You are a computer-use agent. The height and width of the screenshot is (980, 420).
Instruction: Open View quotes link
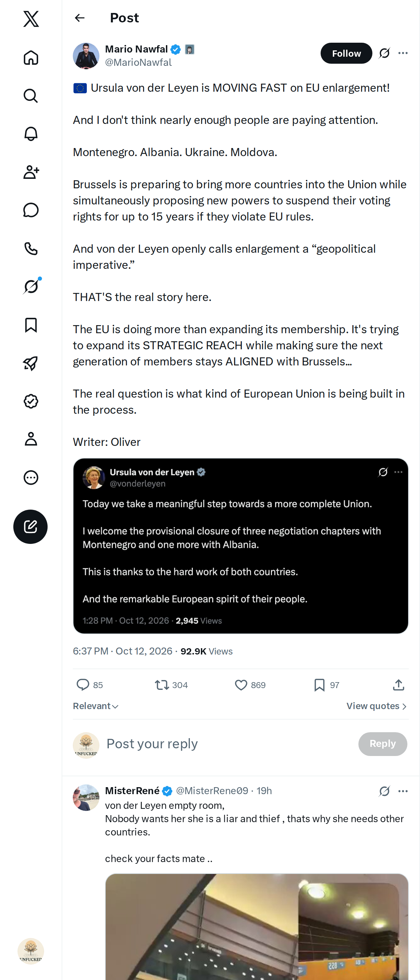[377, 706]
